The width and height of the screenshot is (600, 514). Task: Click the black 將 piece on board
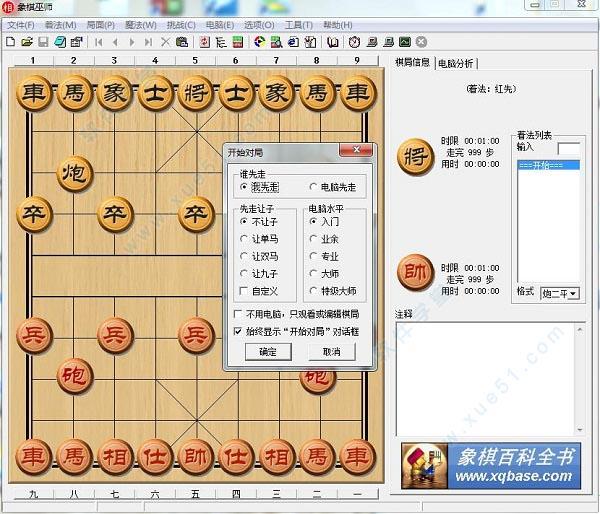click(x=195, y=93)
